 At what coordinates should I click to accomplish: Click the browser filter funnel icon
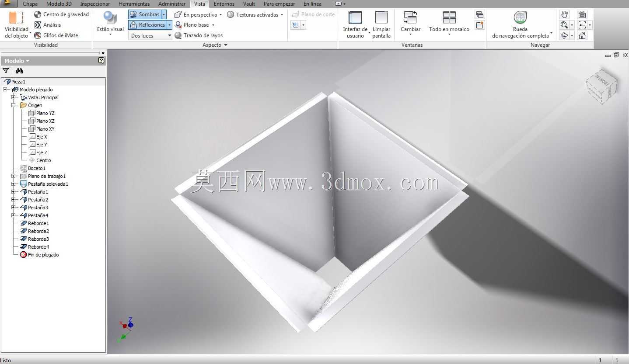[x=6, y=71]
